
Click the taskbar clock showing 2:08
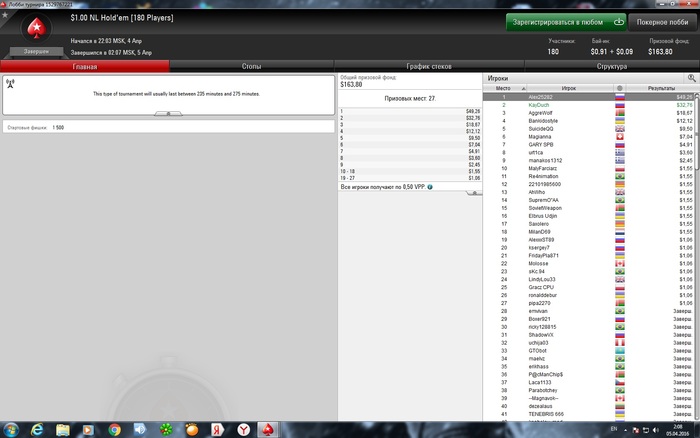coord(678,430)
